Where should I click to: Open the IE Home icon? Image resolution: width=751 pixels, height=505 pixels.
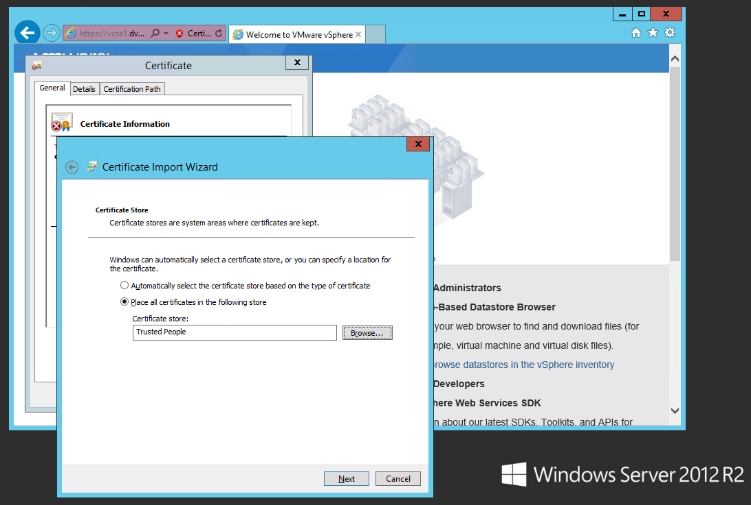click(x=636, y=33)
